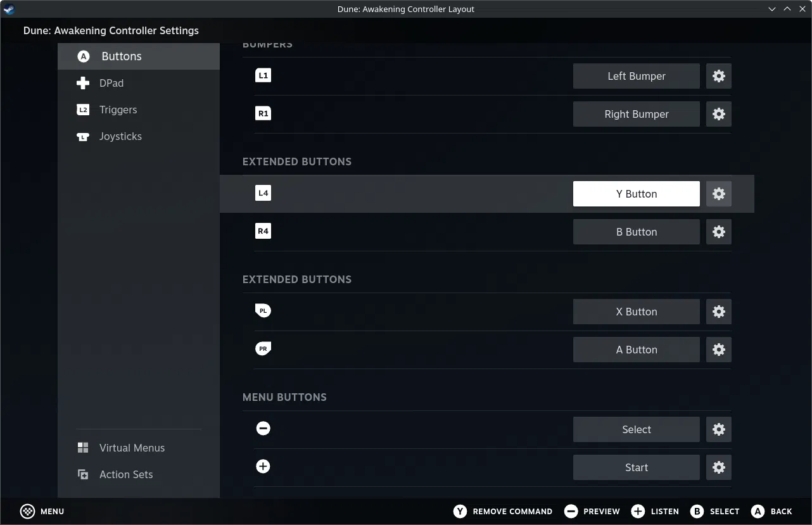Open gear settings for Right Bumper binding
The height and width of the screenshot is (525, 812).
tap(718, 114)
